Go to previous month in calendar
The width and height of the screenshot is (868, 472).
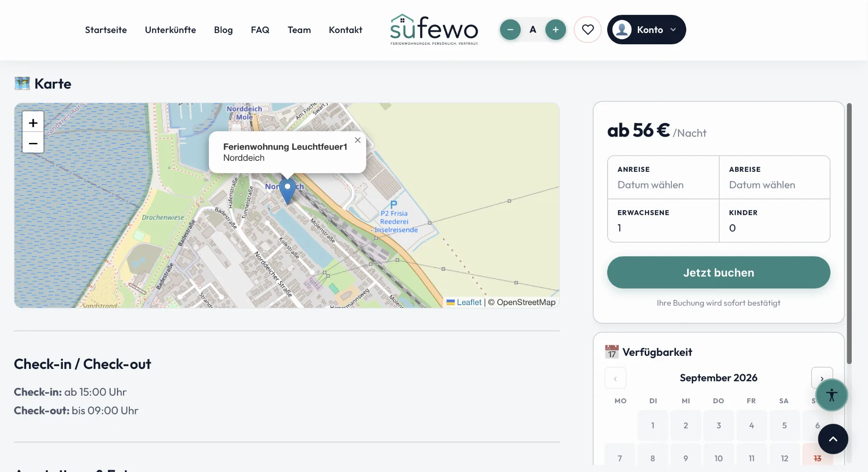tap(615, 378)
